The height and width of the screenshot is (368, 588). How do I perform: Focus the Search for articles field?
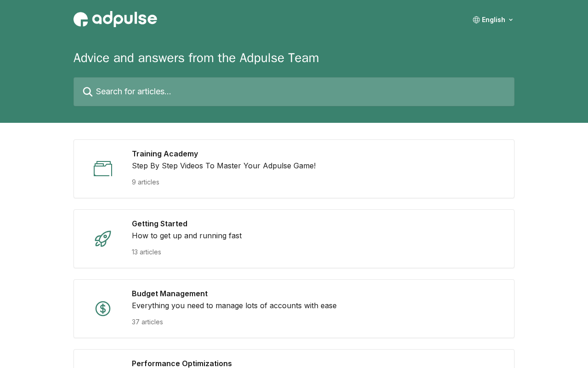point(299,92)
